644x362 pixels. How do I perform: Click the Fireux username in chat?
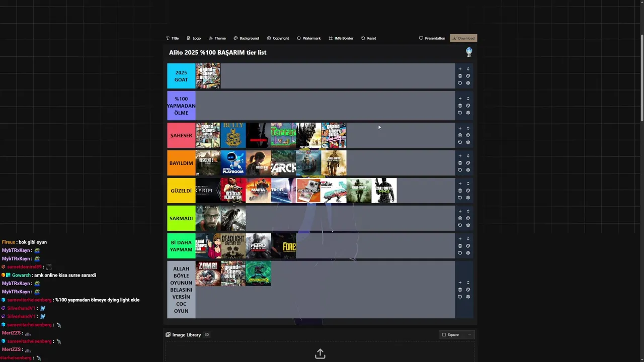coord(9,242)
